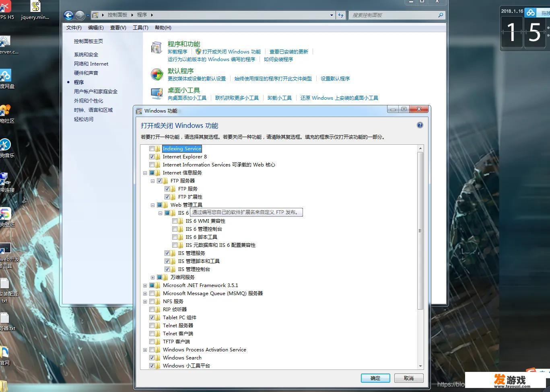Select the folder icon of Internet Explorer 8
This screenshot has width=550, height=392.
point(158,157)
